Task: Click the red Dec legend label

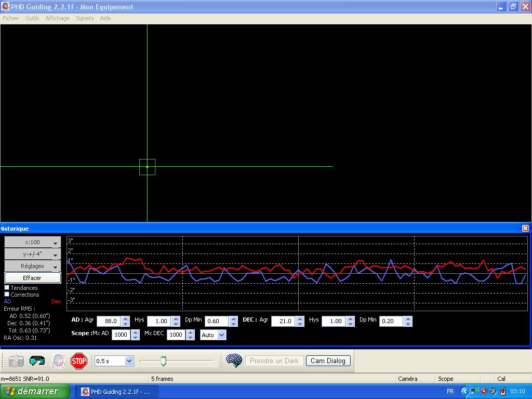Action: [x=56, y=301]
